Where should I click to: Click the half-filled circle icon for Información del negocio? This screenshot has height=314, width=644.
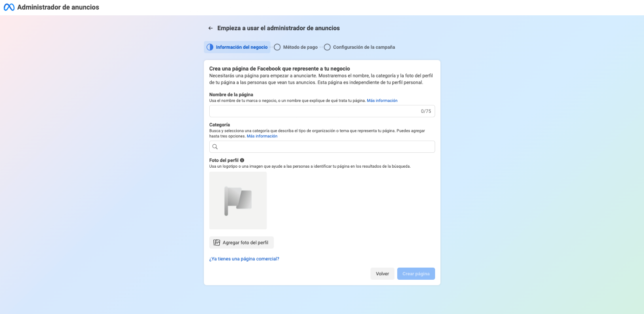[210, 47]
